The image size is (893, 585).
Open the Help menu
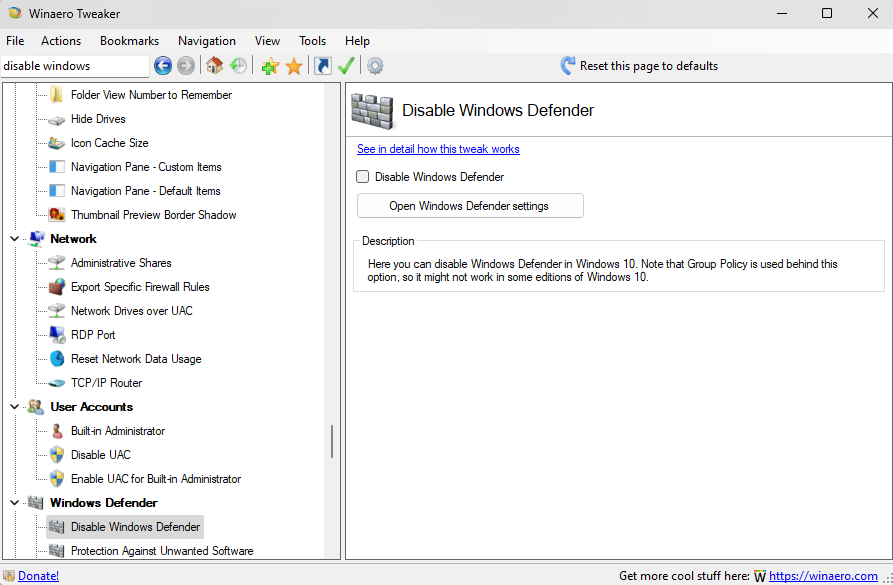click(x=357, y=41)
